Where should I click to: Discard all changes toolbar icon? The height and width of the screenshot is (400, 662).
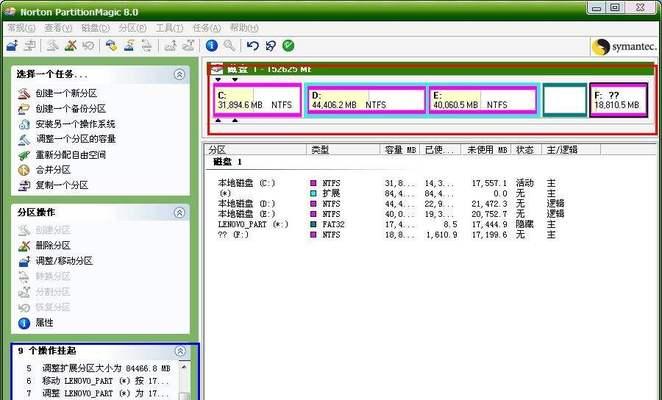click(x=271, y=46)
